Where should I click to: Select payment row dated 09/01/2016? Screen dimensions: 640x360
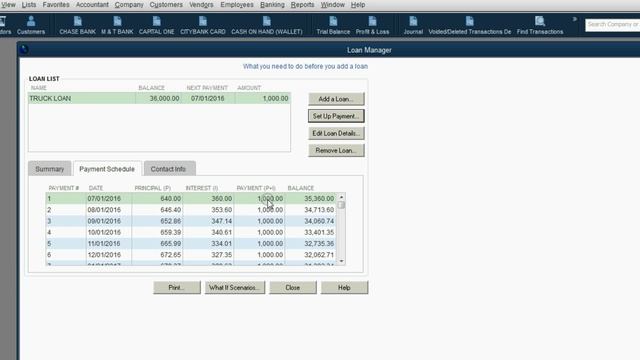point(191,221)
